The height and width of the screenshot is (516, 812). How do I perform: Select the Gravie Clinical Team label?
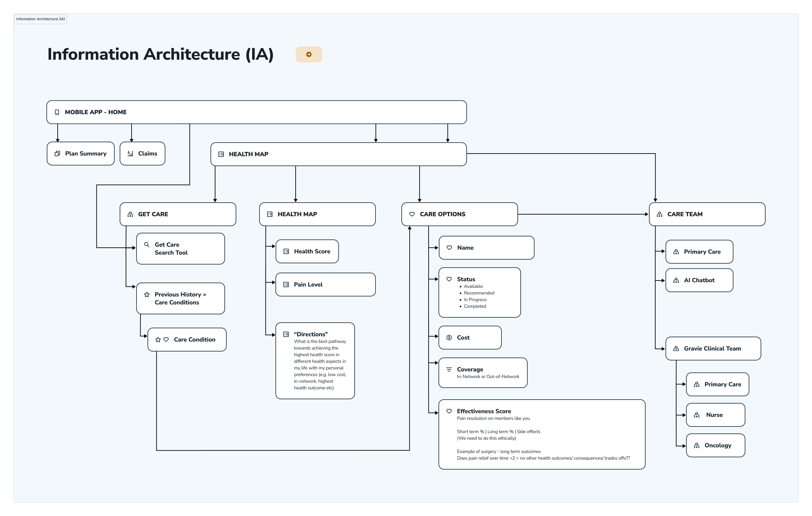pyautogui.click(x=713, y=349)
